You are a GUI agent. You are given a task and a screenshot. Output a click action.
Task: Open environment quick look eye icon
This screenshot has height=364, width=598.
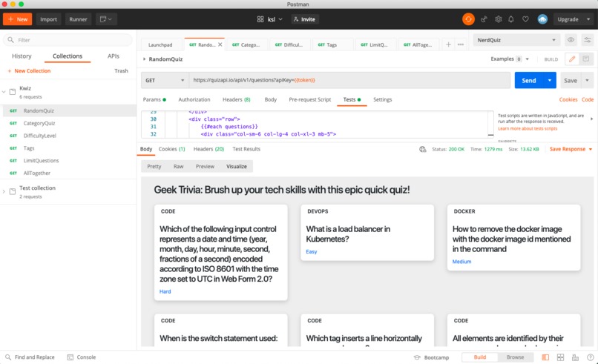[x=571, y=39]
